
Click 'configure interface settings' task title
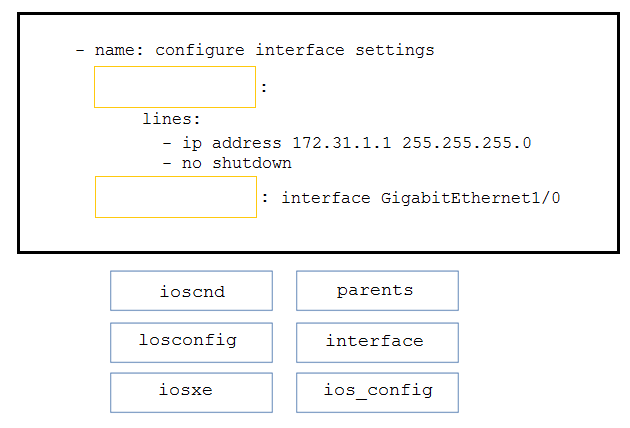click(x=295, y=51)
